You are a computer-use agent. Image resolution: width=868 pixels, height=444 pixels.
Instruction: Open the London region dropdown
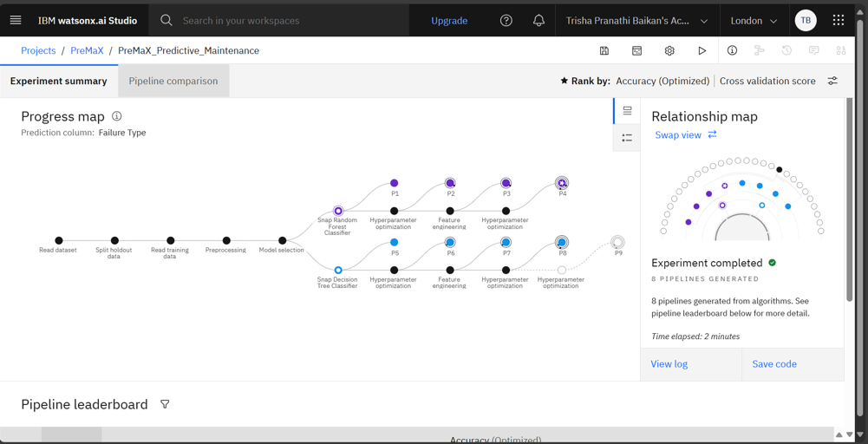pyautogui.click(x=753, y=20)
